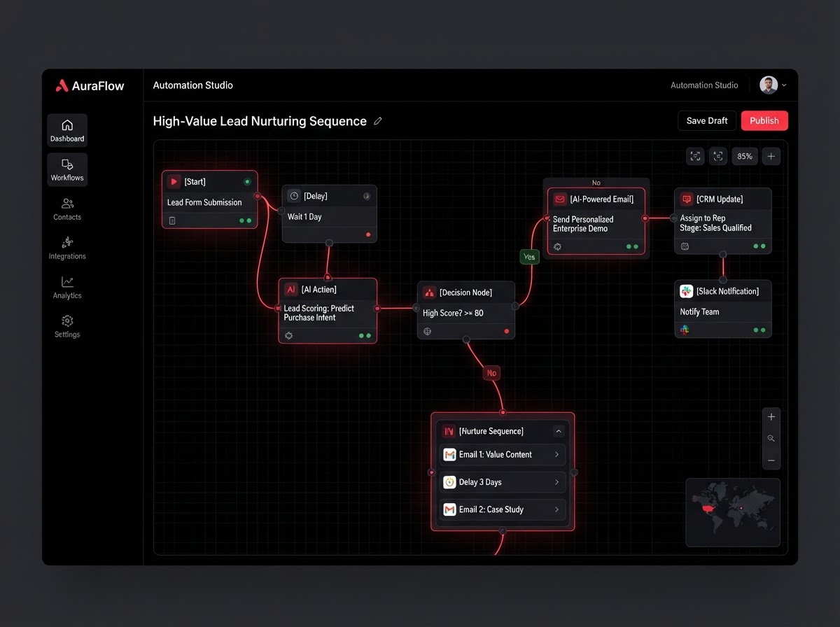
Task: Click the Start node play icon
Action: coord(174,182)
